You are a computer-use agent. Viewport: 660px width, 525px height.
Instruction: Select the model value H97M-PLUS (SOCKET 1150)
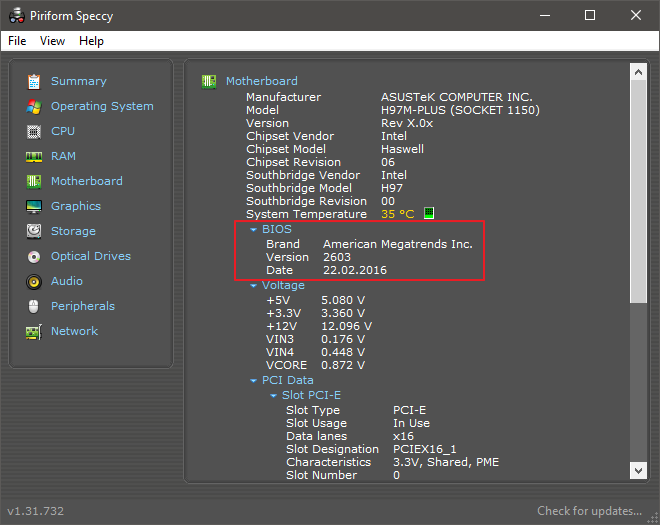pyautogui.click(x=460, y=110)
